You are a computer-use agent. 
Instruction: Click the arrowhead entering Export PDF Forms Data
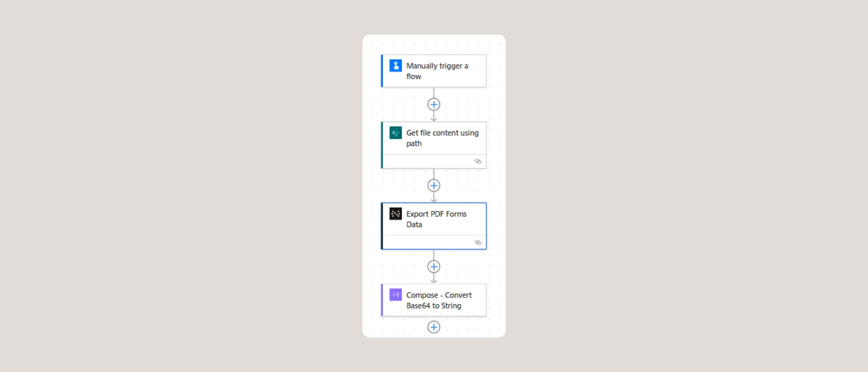(x=434, y=200)
